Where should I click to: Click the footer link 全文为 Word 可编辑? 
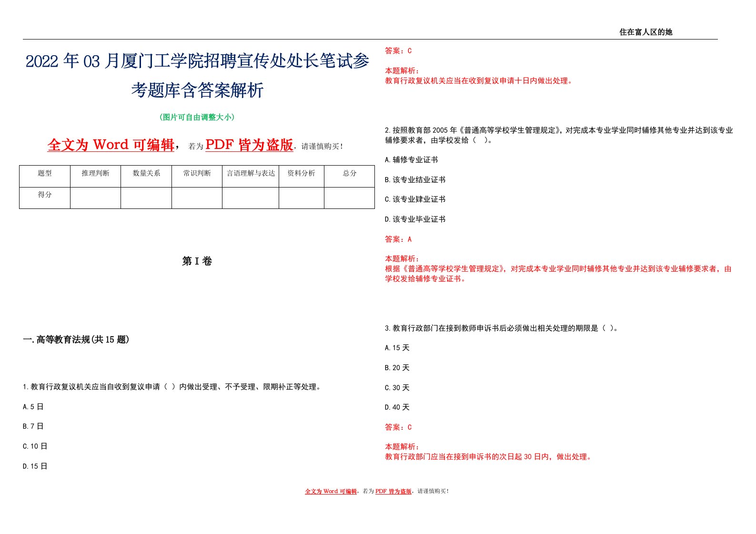click(x=331, y=491)
